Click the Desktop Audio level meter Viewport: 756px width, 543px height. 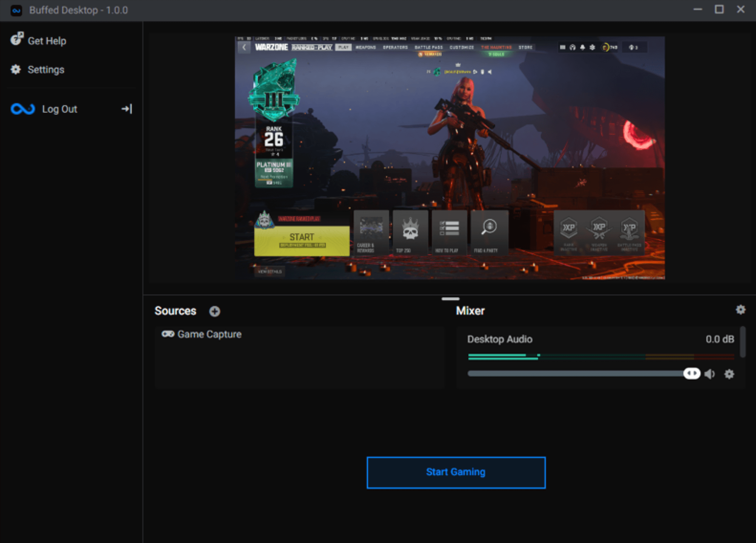(601, 356)
